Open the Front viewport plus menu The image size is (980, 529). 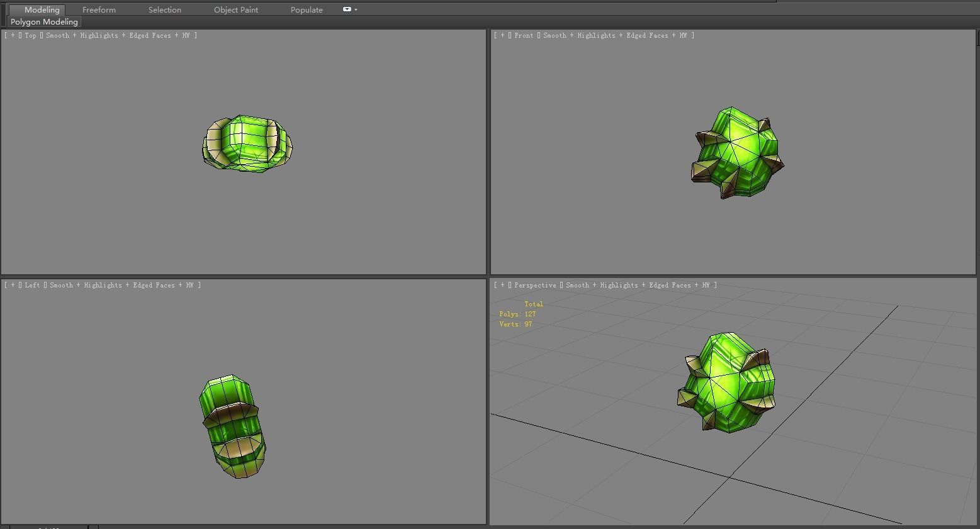click(x=502, y=35)
